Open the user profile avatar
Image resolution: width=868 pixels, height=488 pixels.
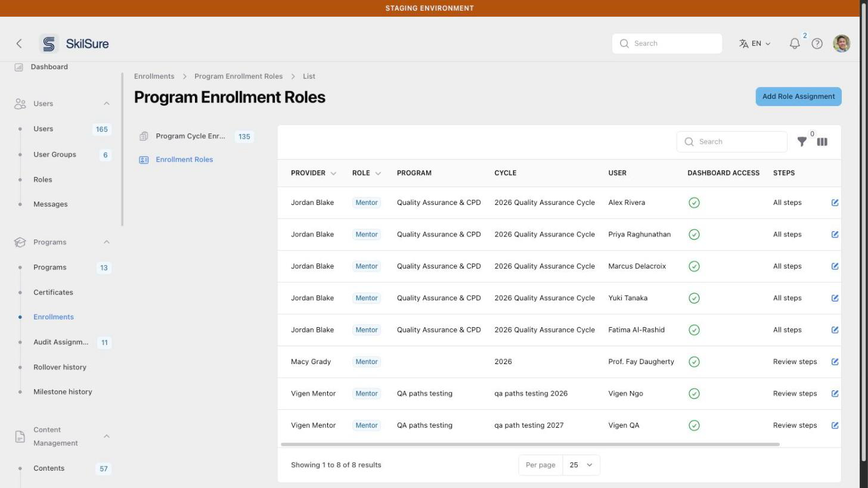coord(842,43)
